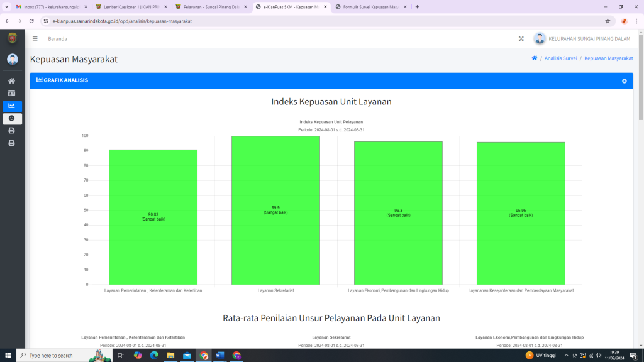This screenshot has height=362, width=644.
Task: Open Windows Start menu
Action: point(8,356)
